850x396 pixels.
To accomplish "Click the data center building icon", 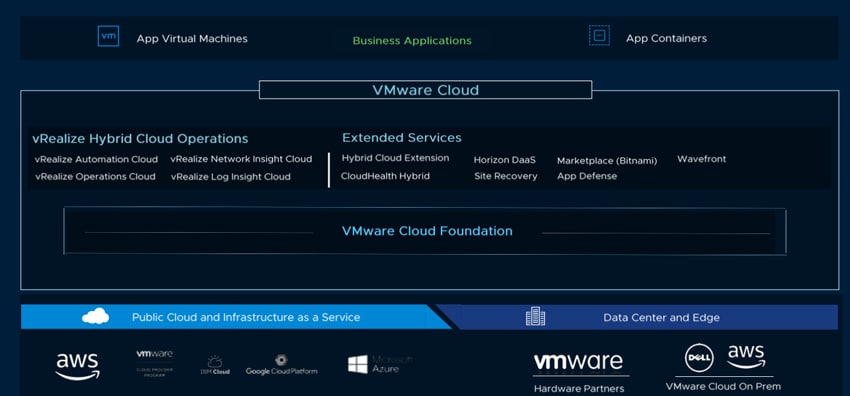I will (x=536, y=316).
